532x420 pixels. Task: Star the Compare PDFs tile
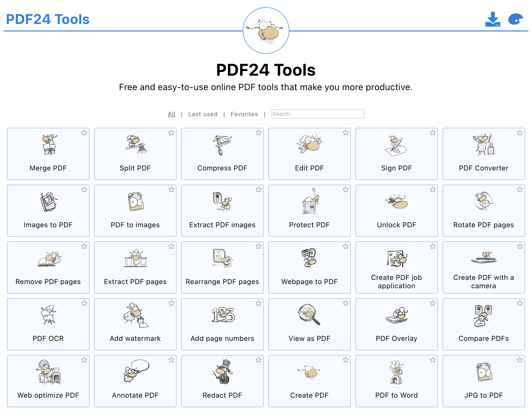520,303
